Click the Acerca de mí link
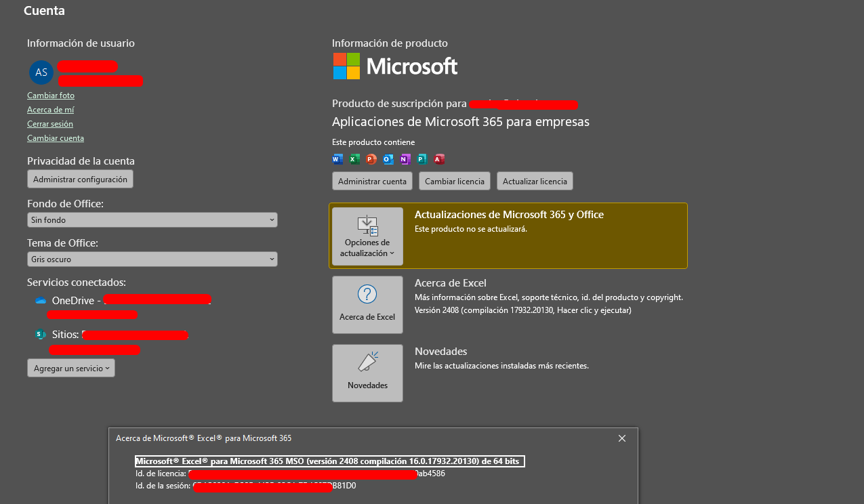 51,110
